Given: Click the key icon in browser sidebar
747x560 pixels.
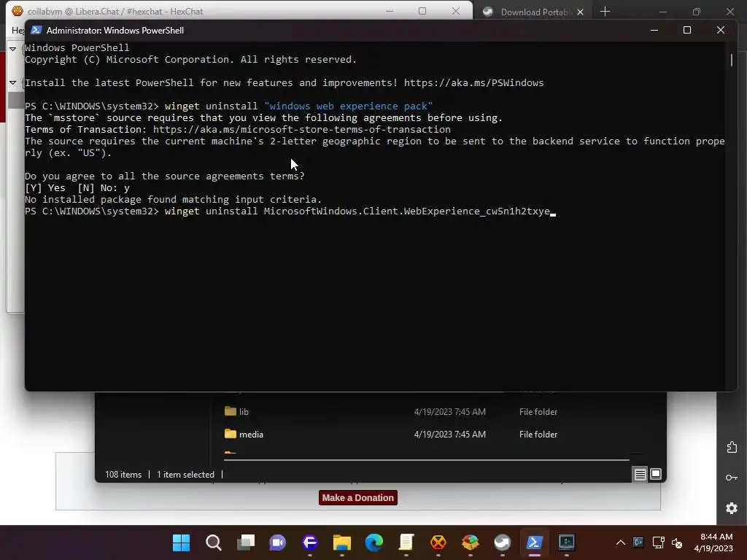Looking at the screenshot, I should point(732,478).
